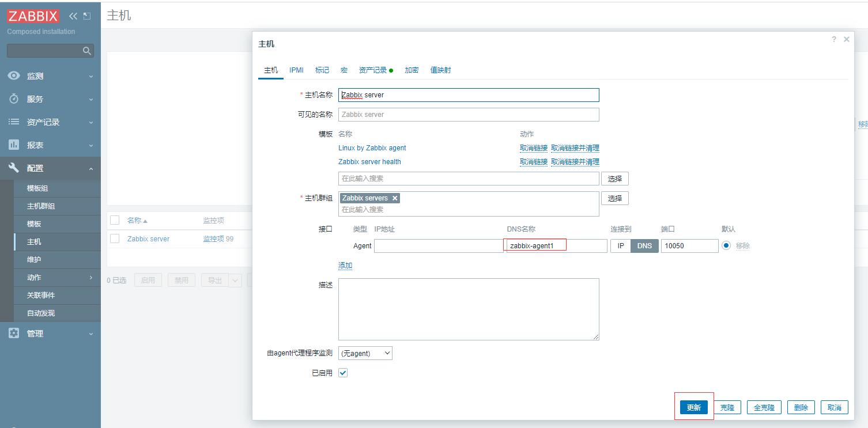Click the 删除 button
Image resolution: width=868 pixels, height=428 pixels.
tap(801, 407)
